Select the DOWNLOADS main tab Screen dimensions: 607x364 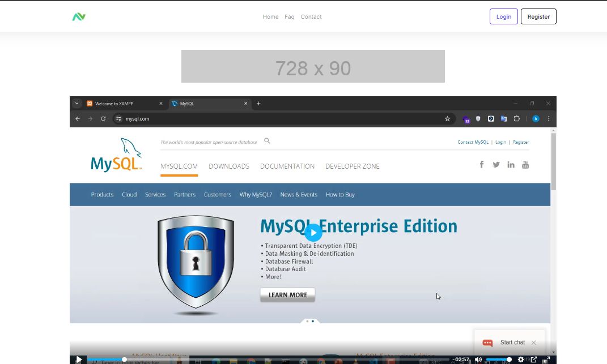[x=229, y=166]
